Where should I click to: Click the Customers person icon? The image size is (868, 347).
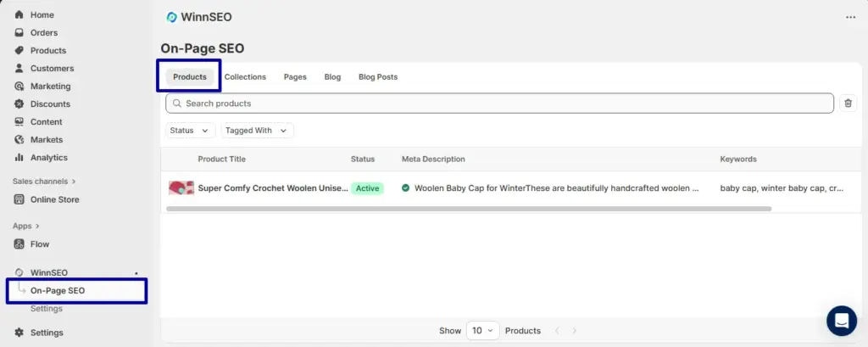click(x=19, y=68)
